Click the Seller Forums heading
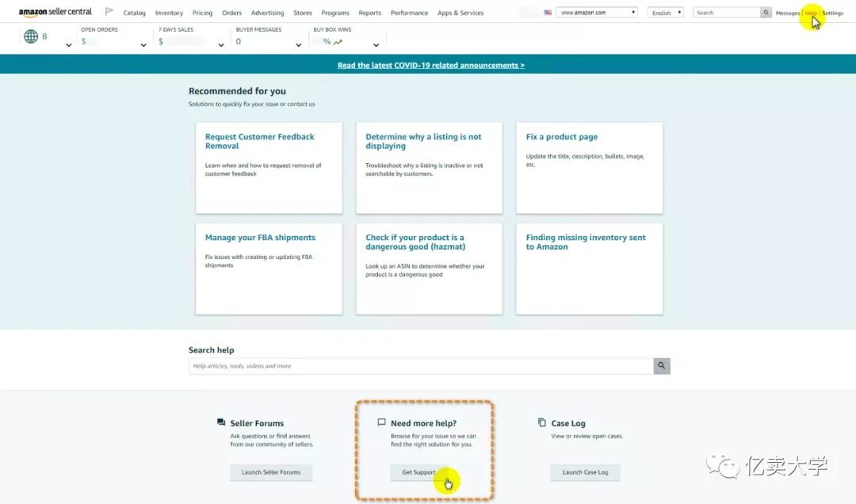 click(257, 423)
